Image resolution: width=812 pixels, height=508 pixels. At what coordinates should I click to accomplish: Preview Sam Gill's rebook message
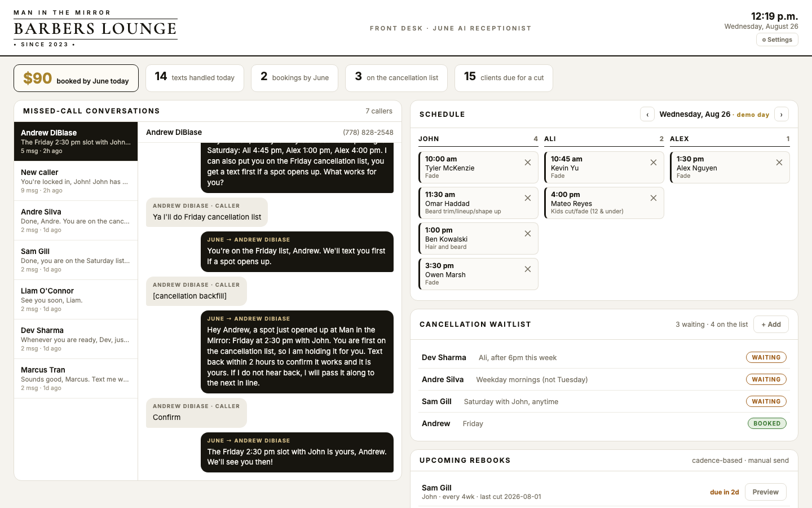[765, 492]
